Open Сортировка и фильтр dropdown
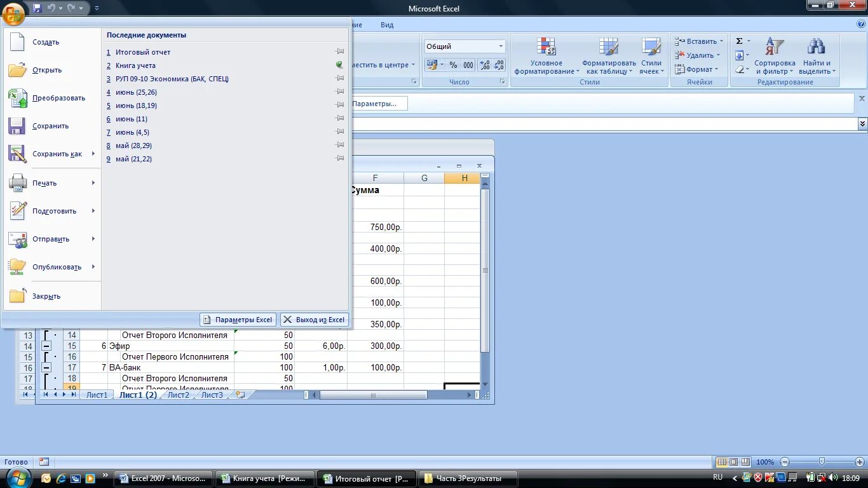868x488 pixels. 775,56
